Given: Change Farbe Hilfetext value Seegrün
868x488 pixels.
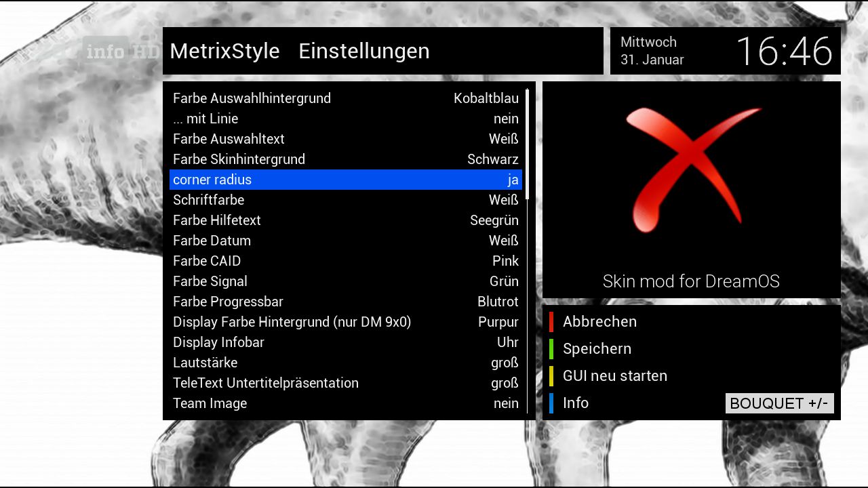Looking at the screenshot, I should (494, 220).
